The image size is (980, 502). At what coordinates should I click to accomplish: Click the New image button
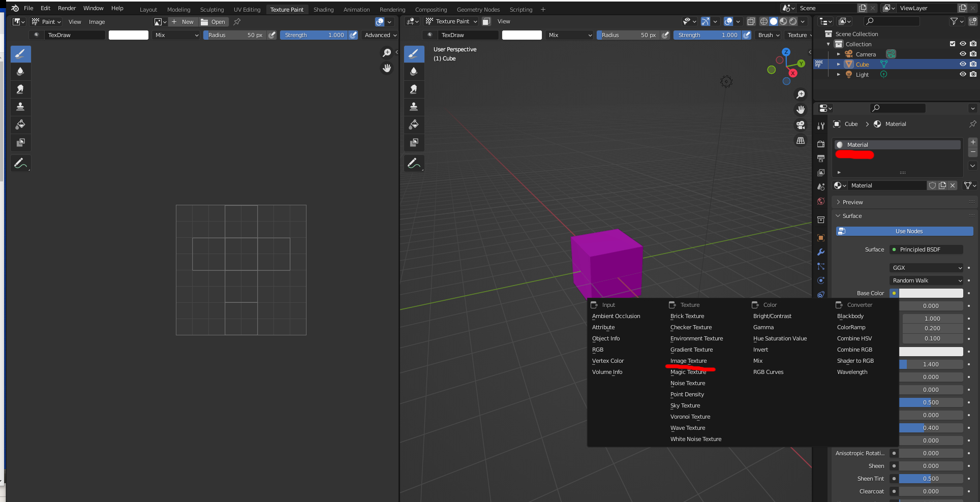point(183,22)
